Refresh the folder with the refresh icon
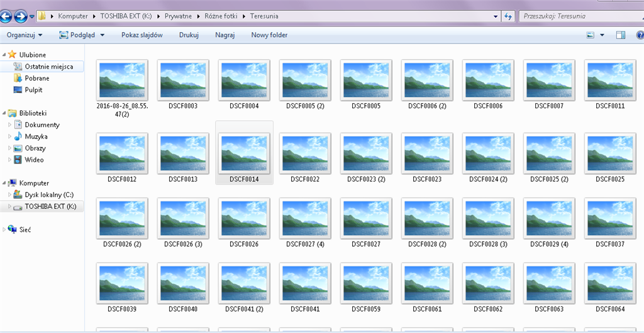This screenshot has height=333, width=644. pos(508,16)
